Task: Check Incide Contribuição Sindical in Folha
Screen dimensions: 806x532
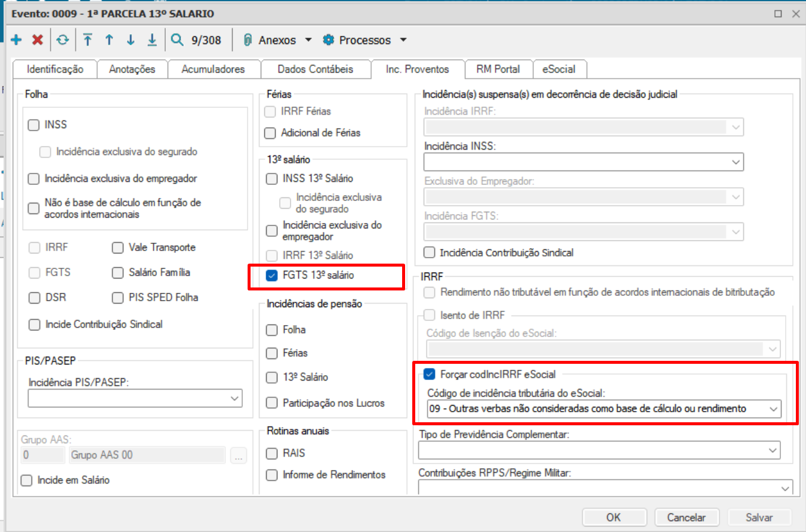Action: [33, 324]
